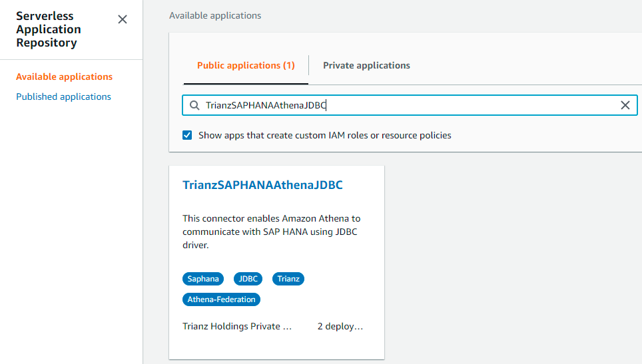Click the connector description text in card
Image resolution: width=642 pixels, height=364 pixels.
272,232
